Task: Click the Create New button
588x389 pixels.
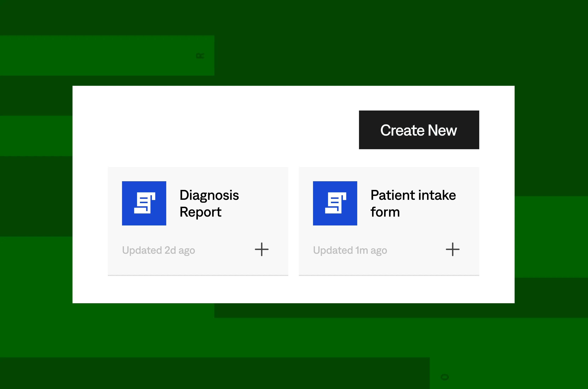Action: pyautogui.click(x=419, y=130)
